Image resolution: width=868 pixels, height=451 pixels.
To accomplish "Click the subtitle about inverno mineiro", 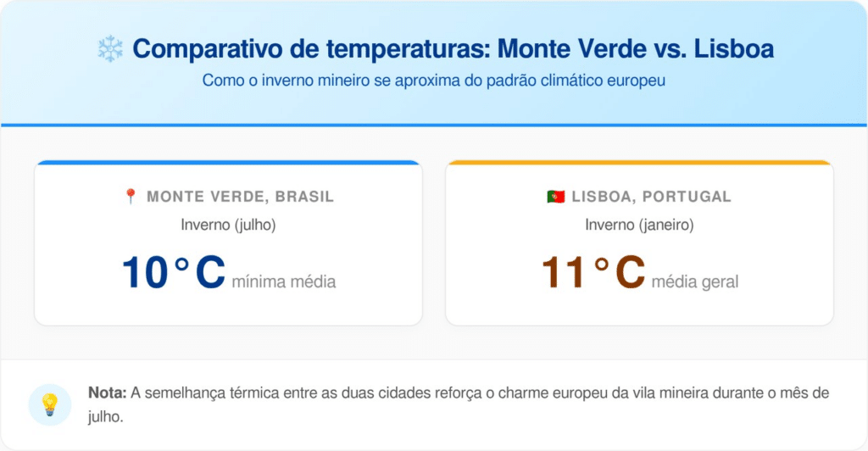I will (433, 81).
